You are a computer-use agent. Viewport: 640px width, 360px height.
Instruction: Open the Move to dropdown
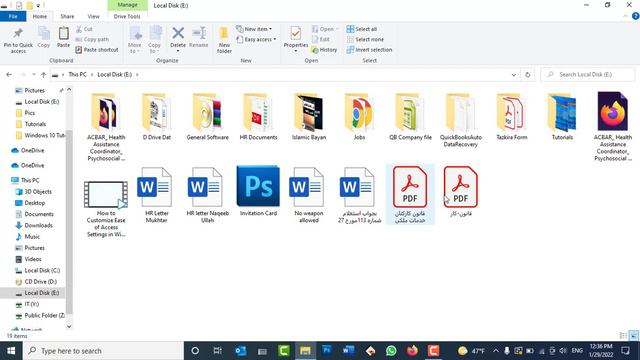[135, 40]
